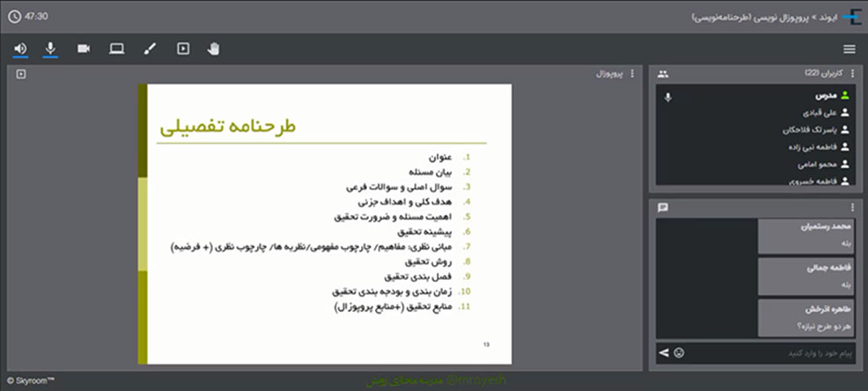The height and width of the screenshot is (391, 868).
Task: Click the © Skyroom footer link
Action: coord(31,381)
